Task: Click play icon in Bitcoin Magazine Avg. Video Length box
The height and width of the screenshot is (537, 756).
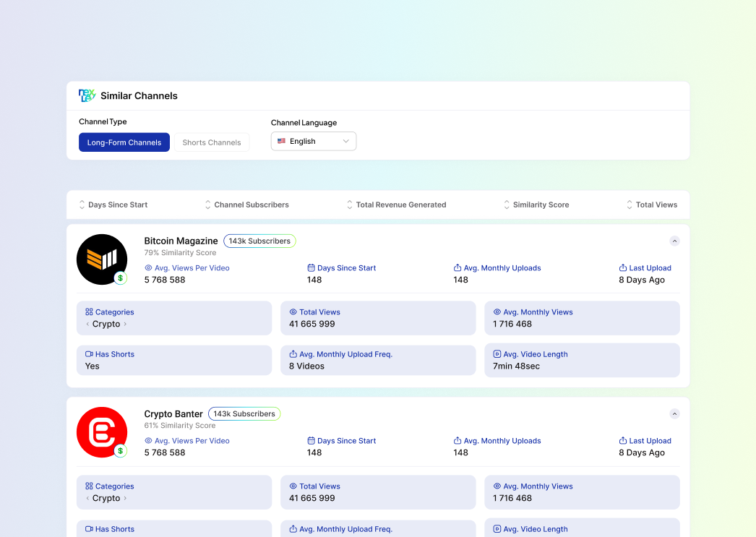Action: click(497, 354)
